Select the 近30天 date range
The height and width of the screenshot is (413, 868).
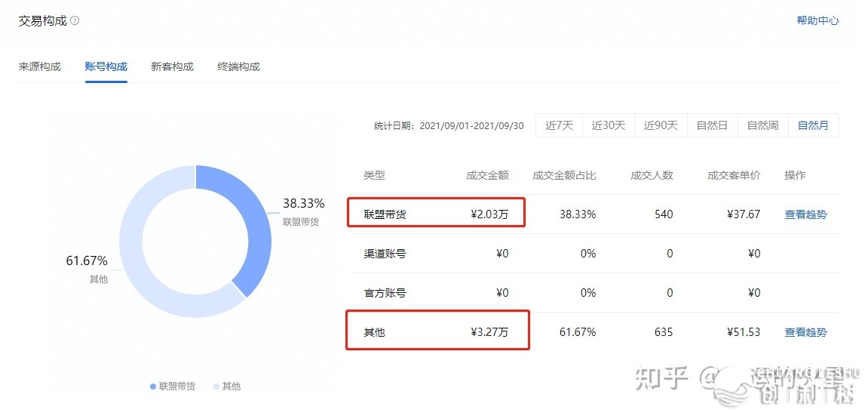pyautogui.click(x=609, y=125)
